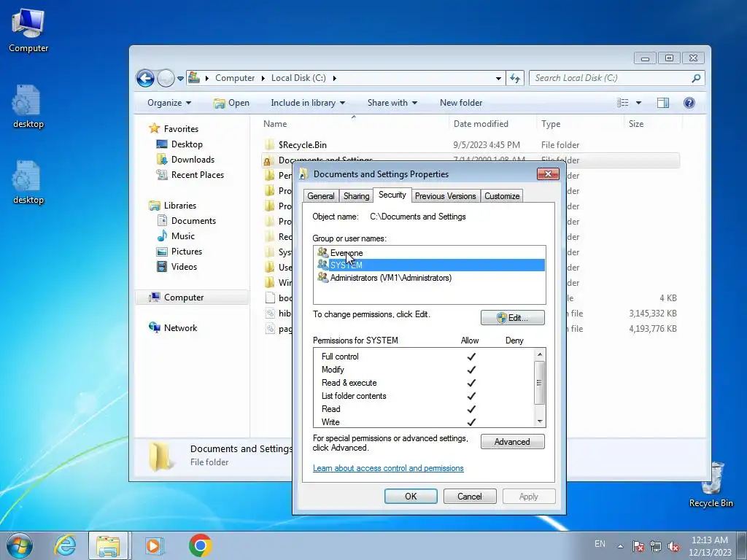Click the Search Local Disk field
747x560 pixels.
click(x=610, y=78)
